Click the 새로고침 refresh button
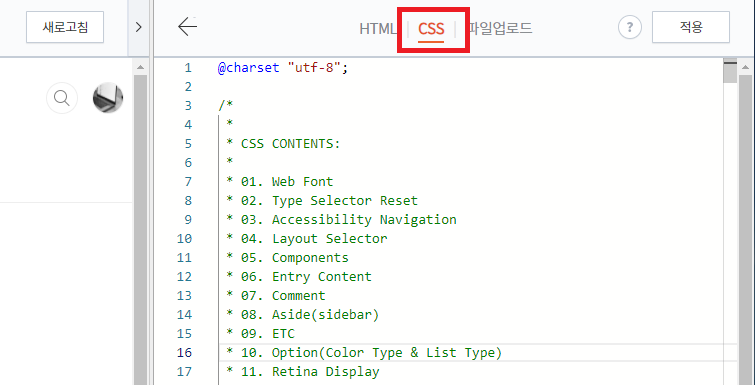The height and width of the screenshot is (385, 755). pyautogui.click(x=65, y=27)
